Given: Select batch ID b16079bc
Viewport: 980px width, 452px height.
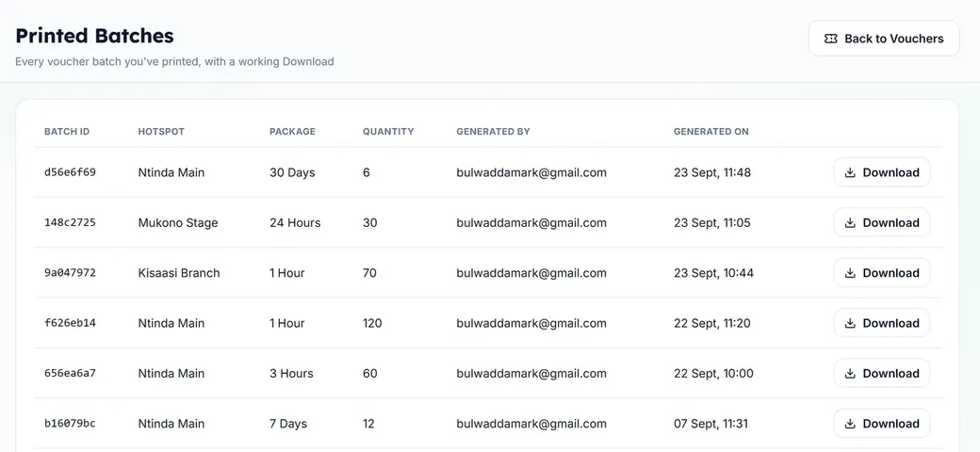Looking at the screenshot, I should click(x=70, y=424).
